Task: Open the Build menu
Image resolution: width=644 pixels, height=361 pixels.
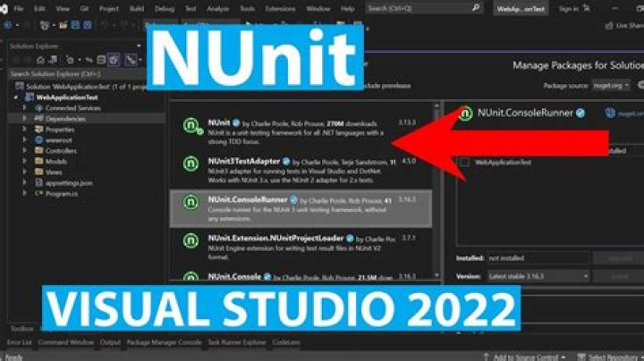Action: point(137,9)
